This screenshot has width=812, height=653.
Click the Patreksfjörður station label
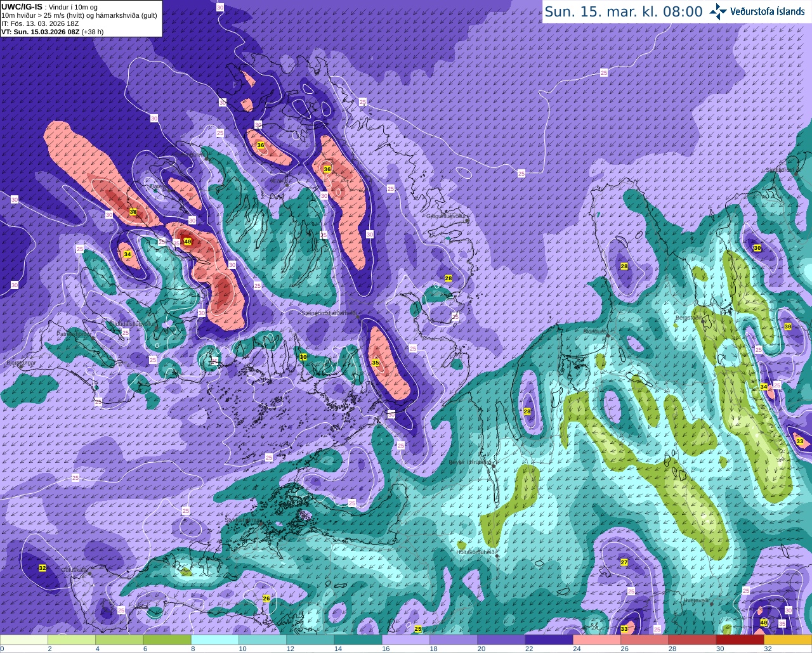(x=74, y=333)
